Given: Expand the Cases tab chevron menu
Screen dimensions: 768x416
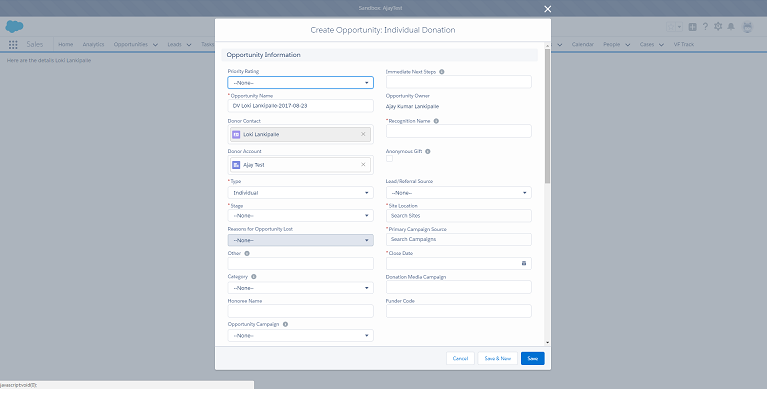Looking at the screenshot, I should click(661, 45).
